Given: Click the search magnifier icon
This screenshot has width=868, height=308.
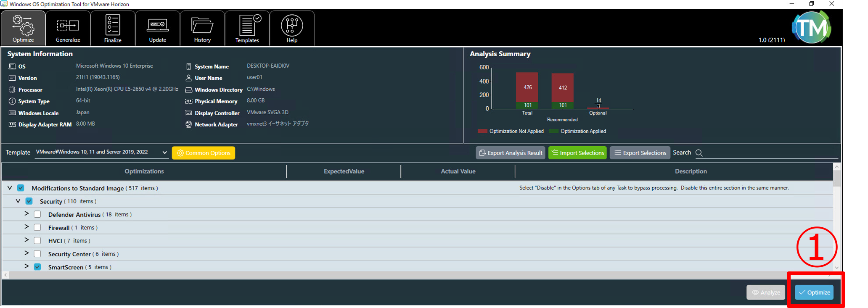Looking at the screenshot, I should point(699,153).
